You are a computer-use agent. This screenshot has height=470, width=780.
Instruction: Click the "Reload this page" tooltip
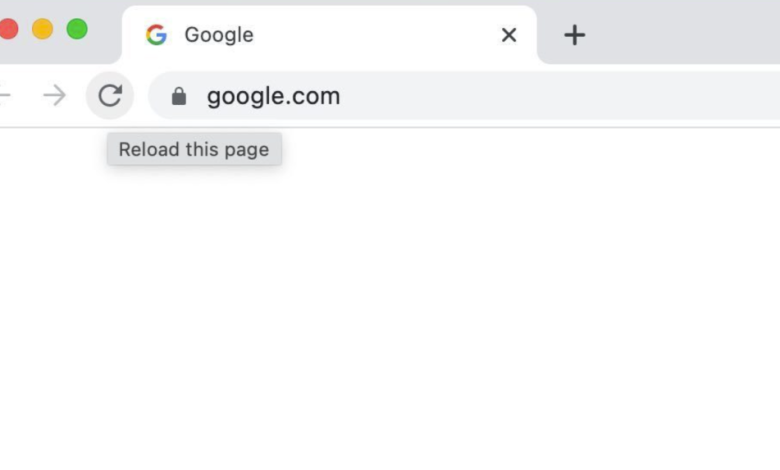coord(194,150)
